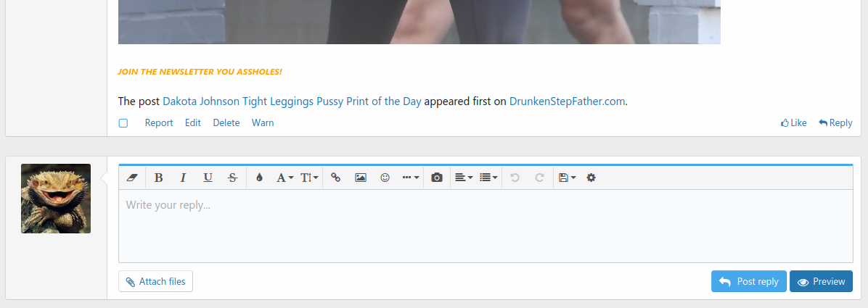
Task: Click inside the Write your reply field
Action: pyautogui.click(x=485, y=226)
